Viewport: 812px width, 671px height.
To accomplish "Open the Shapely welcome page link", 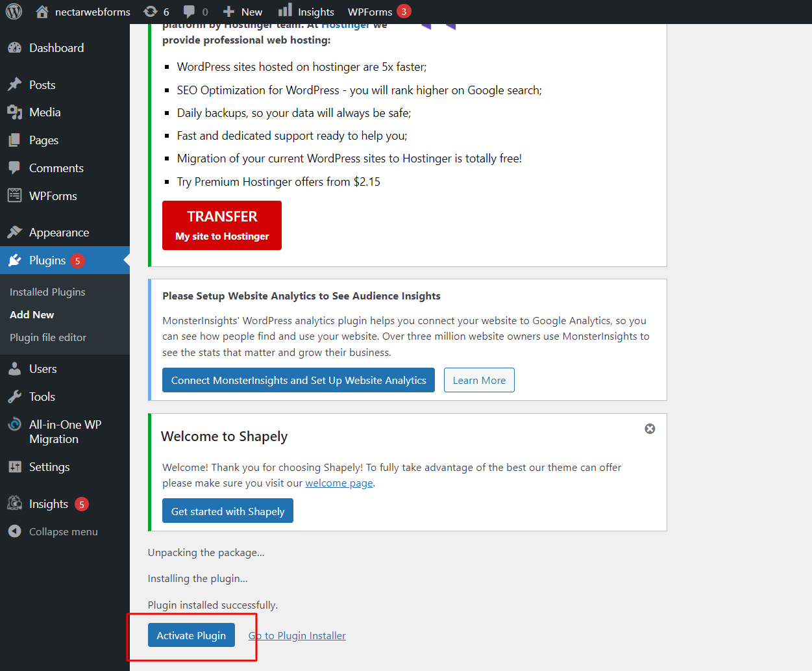I will (339, 483).
